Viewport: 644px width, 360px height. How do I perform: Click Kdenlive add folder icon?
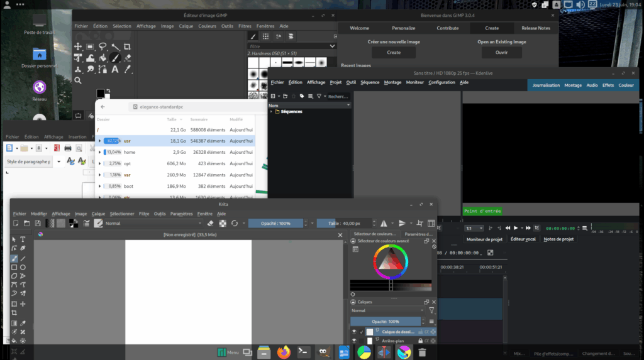pos(285,97)
